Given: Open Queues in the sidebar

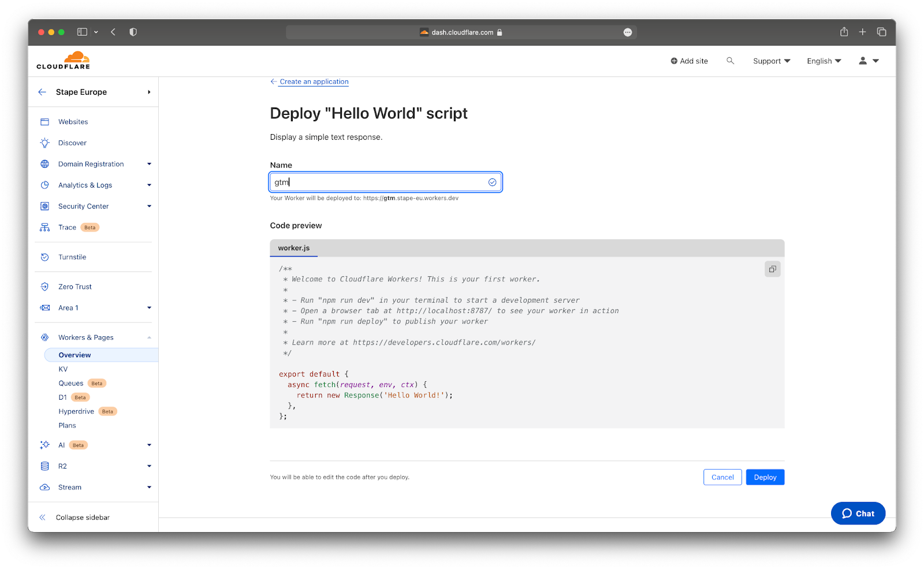Looking at the screenshot, I should coord(71,384).
